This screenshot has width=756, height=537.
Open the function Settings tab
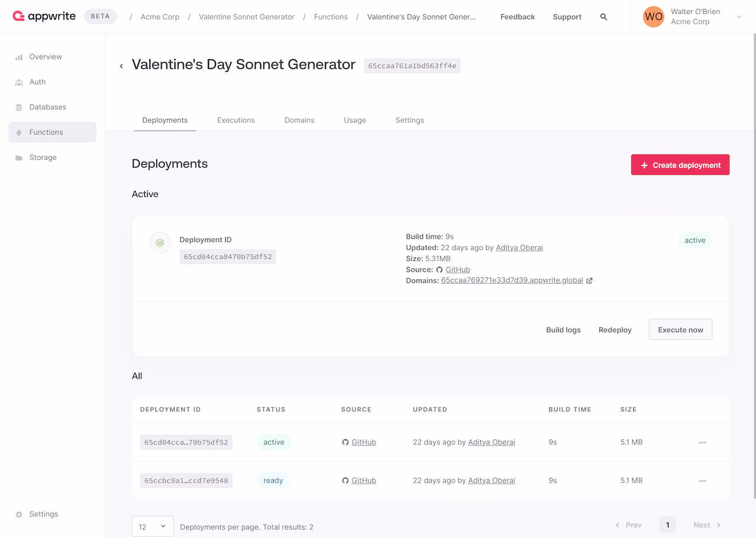tap(410, 120)
